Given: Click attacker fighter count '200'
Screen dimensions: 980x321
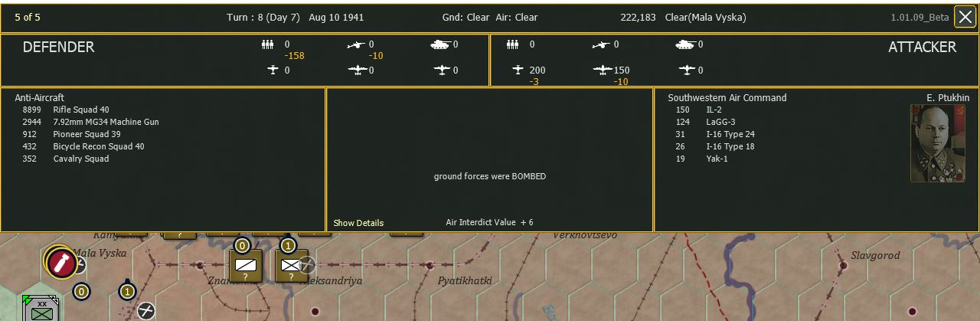Looking at the screenshot, I should coord(537,70).
